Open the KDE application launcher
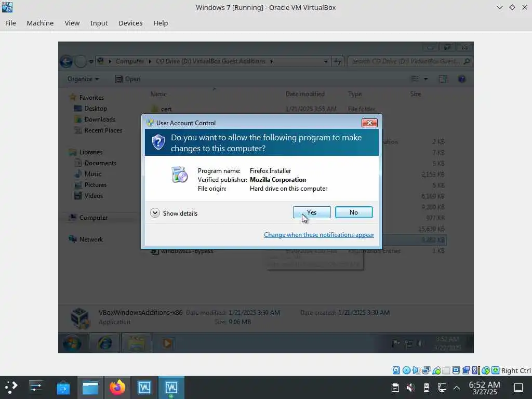 coord(11,388)
